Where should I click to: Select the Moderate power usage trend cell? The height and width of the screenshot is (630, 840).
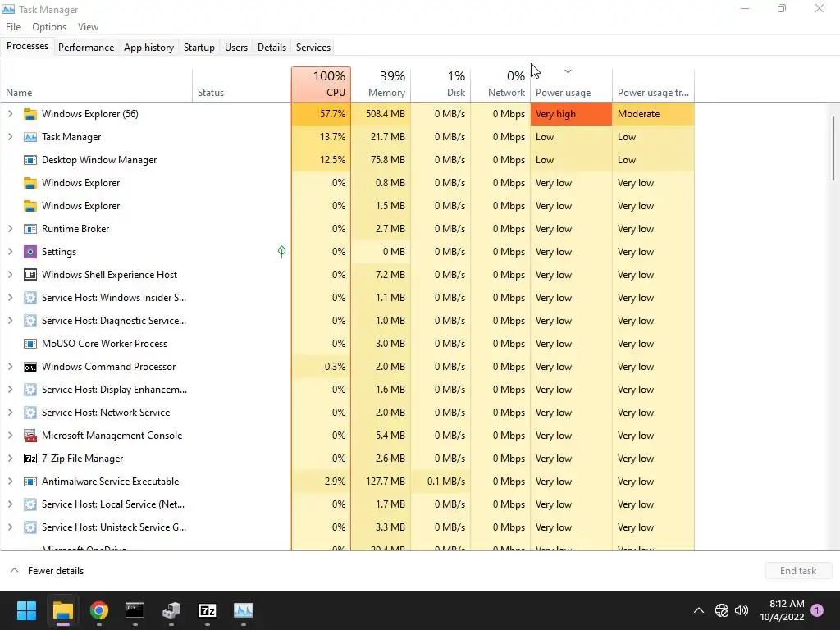tap(653, 114)
